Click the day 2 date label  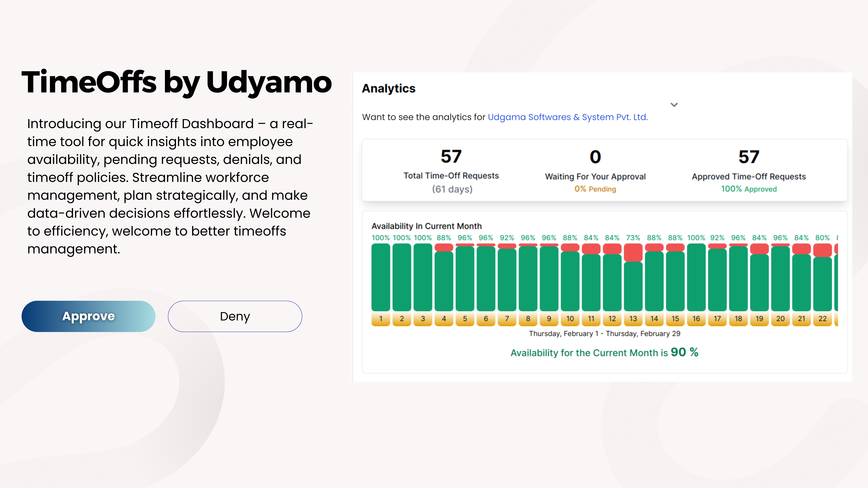402,319
